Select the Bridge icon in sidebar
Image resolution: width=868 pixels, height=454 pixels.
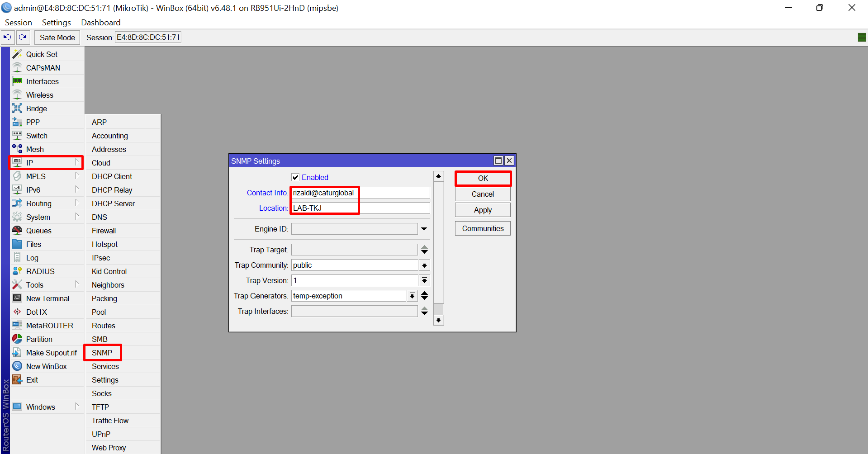point(17,109)
